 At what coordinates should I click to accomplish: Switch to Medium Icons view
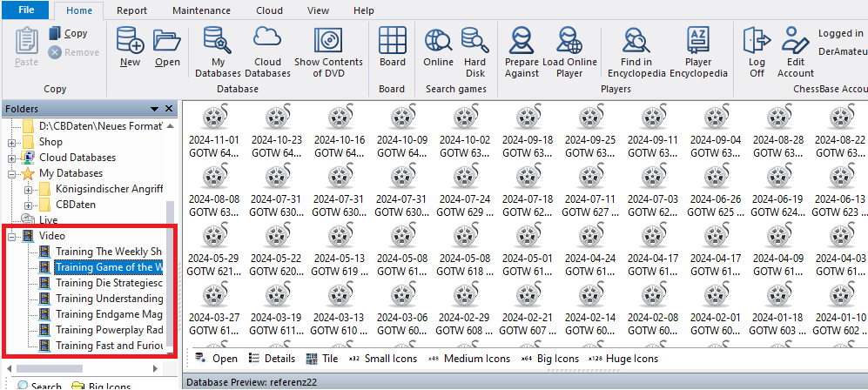point(469,359)
